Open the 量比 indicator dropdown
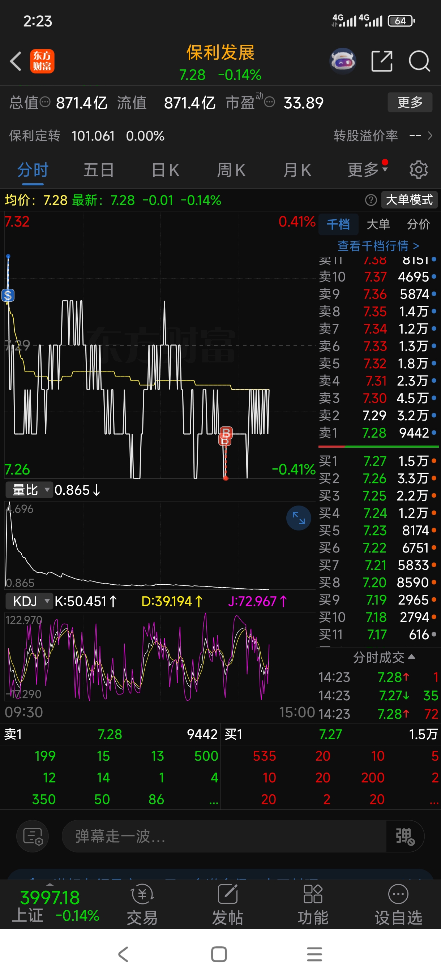 (x=29, y=490)
